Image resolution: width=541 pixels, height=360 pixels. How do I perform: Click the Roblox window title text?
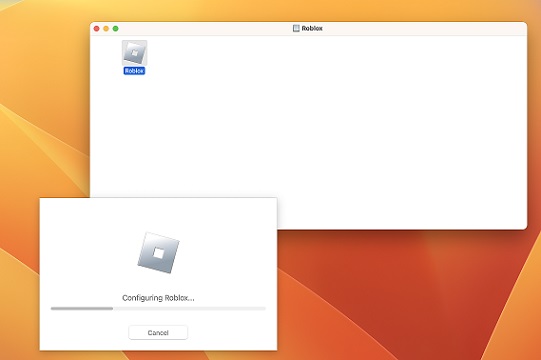click(312, 28)
